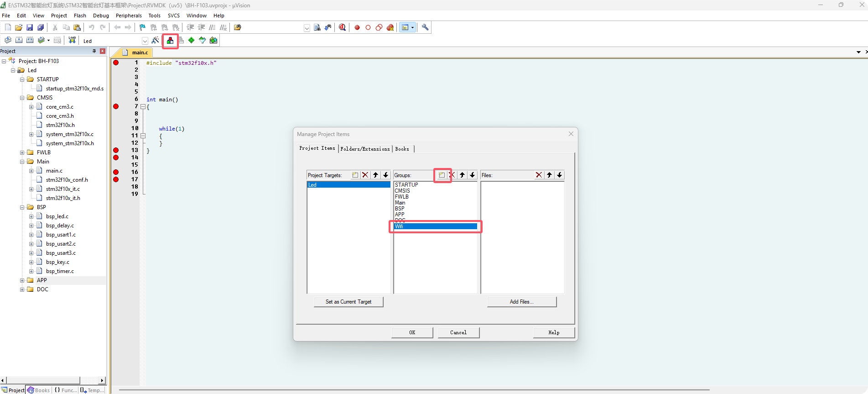
Task: Move the selected group up with arrow
Action: (462, 175)
